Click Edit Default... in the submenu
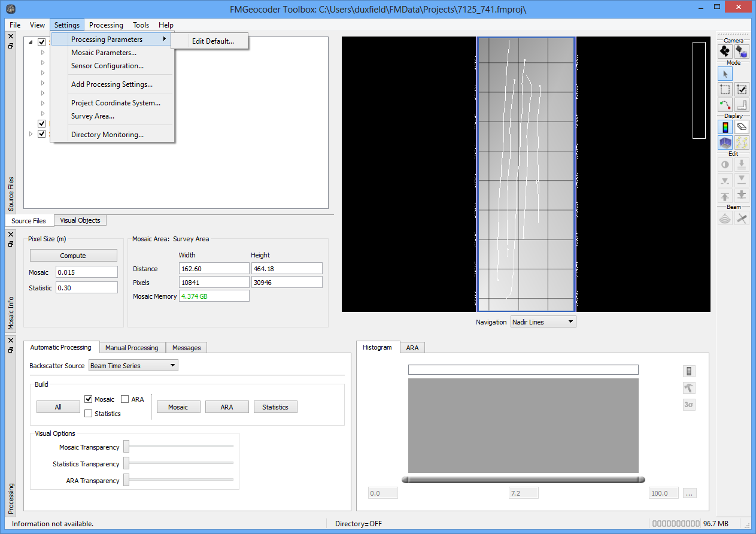This screenshot has height=534, width=756. 212,41
